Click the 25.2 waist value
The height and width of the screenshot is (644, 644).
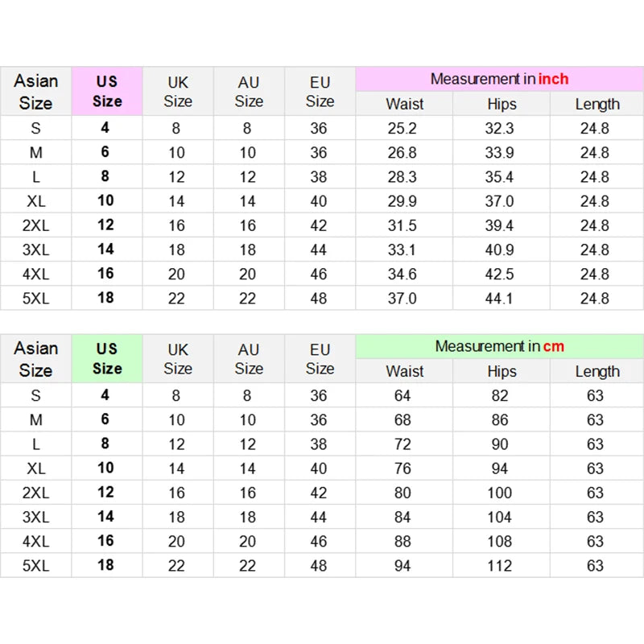click(x=402, y=128)
